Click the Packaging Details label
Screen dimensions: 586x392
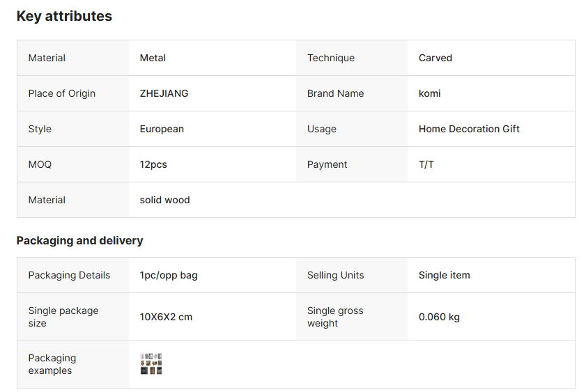69,275
